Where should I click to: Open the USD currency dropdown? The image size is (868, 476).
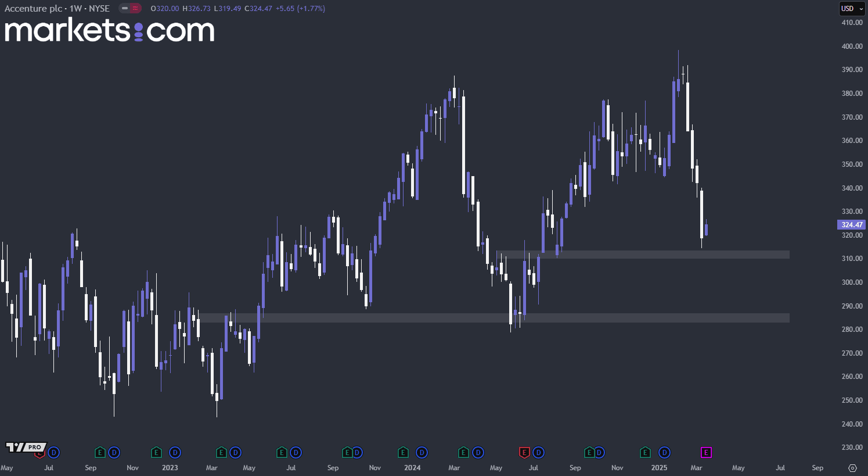tap(852, 9)
